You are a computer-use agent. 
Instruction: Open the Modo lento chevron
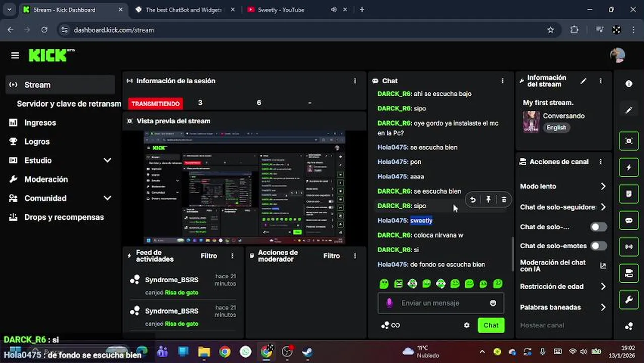(603, 187)
